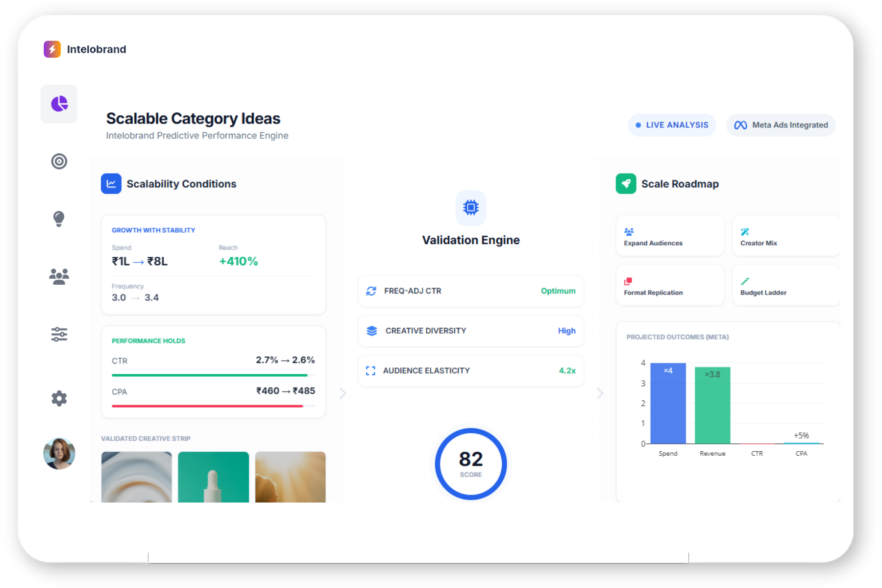Click the sliders filter sidebar icon
This screenshot has width=882, height=588.
coord(59,334)
